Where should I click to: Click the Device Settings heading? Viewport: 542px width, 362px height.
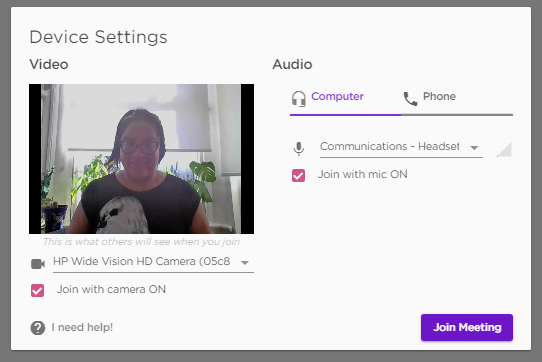(99, 37)
